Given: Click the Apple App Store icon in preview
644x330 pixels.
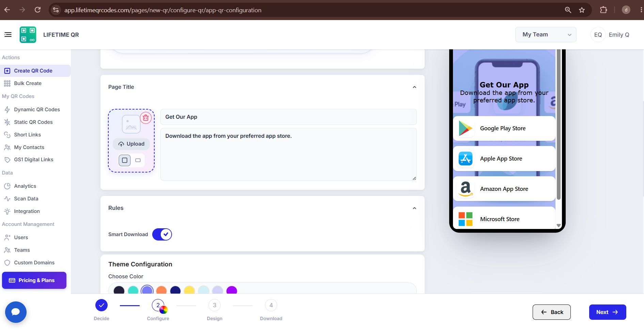Looking at the screenshot, I should (466, 159).
